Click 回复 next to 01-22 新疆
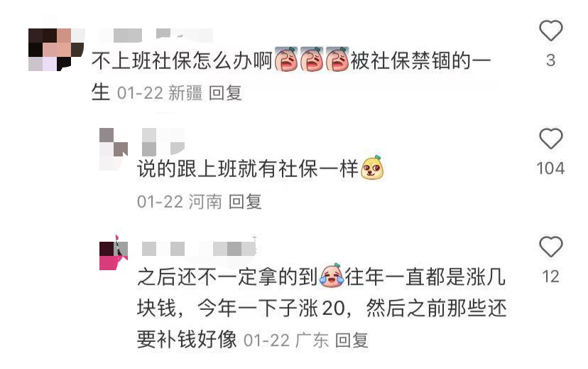The width and height of the screenshot is (588, 369). coord(225,92)
